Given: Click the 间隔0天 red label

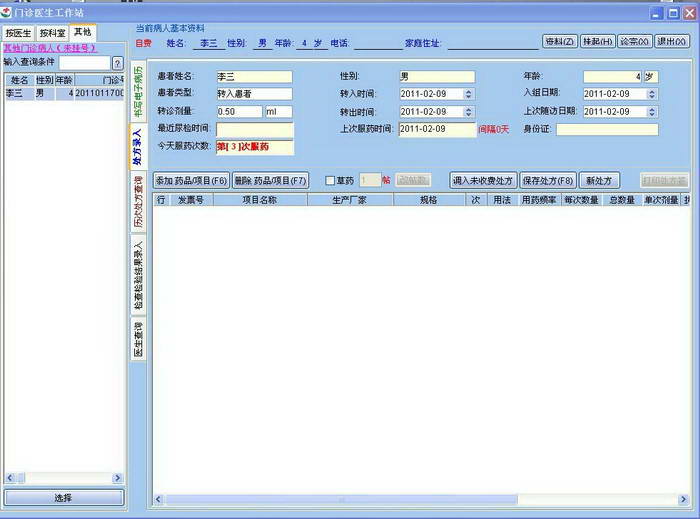Looking at the screenshot, I should click(494, 129).
